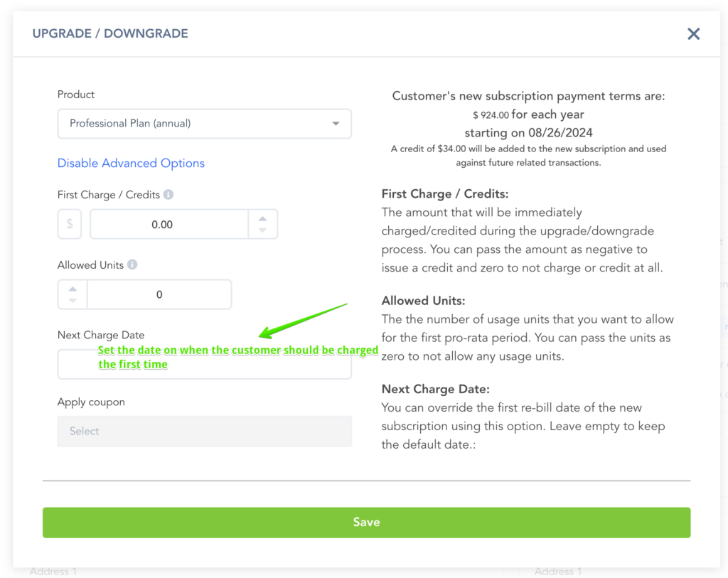Open the Apply coupon Select dropdown
This screenshot has width=728, height=578.
(204, 431)
